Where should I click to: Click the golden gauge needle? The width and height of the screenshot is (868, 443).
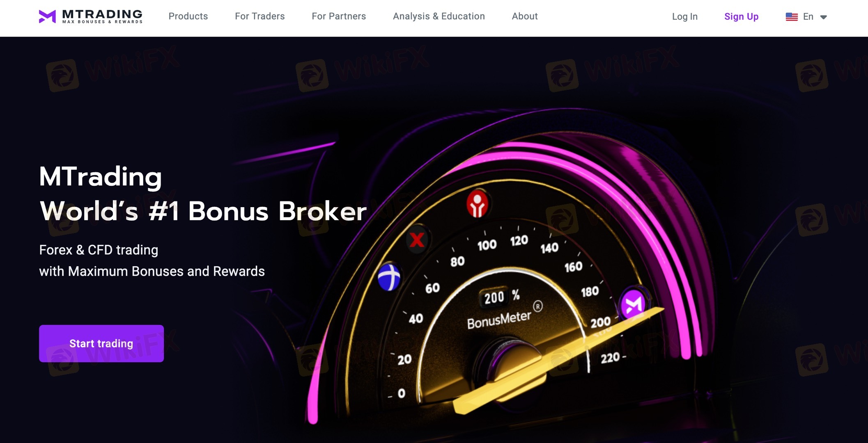558,361
